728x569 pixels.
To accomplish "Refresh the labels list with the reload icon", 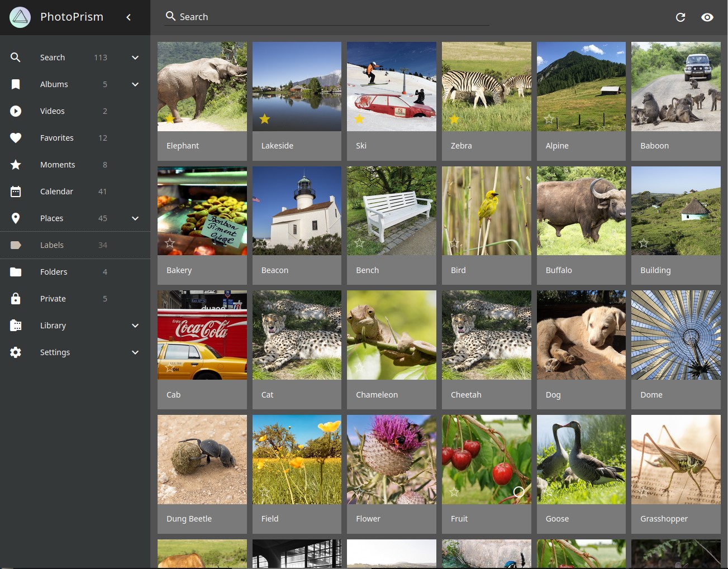I will point(681,17).
